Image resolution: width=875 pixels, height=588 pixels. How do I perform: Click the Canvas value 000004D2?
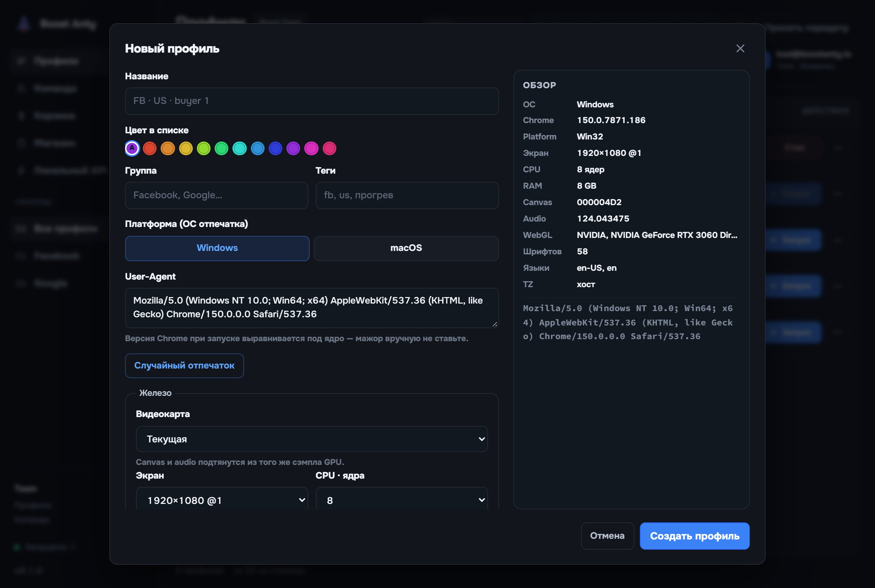click(599, 202)
